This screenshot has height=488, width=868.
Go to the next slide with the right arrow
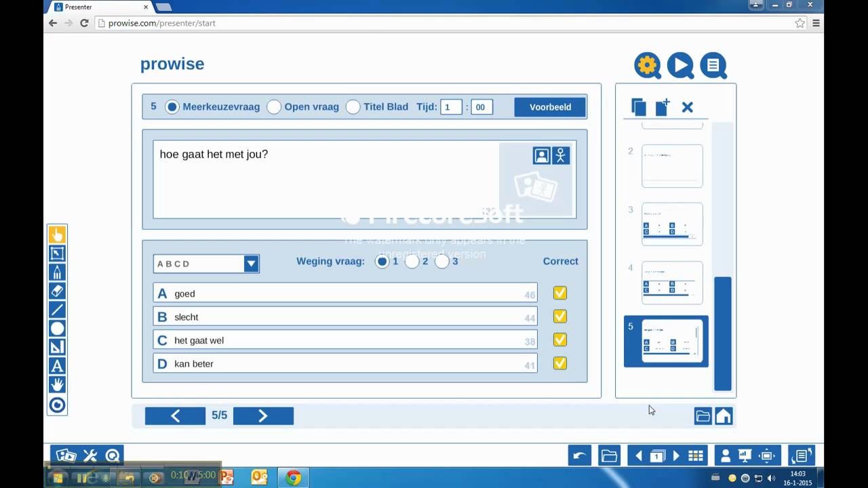263,415
